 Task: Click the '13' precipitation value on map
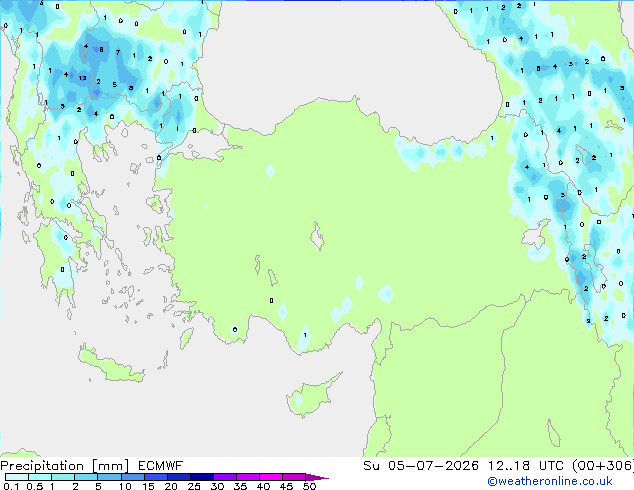pyautogui.click(x=82, y=78)
